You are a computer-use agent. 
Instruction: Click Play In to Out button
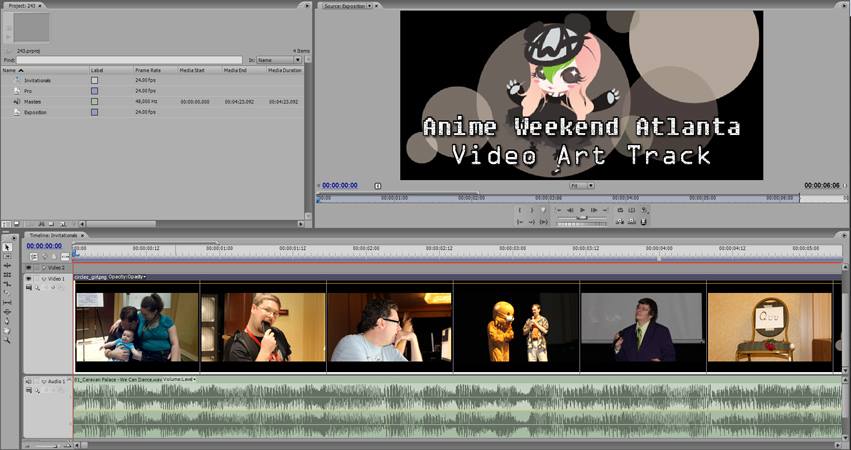(544, 221)
